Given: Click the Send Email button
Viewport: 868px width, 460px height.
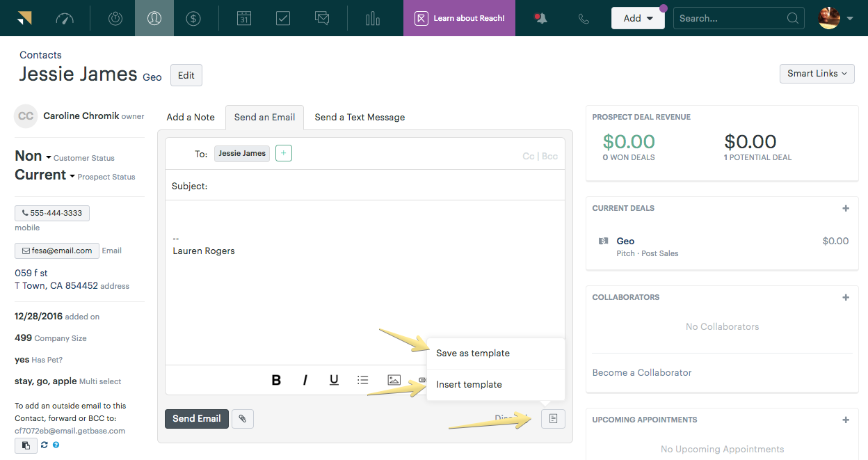Looking at the screenshot, I should click(x=197, y=418).
